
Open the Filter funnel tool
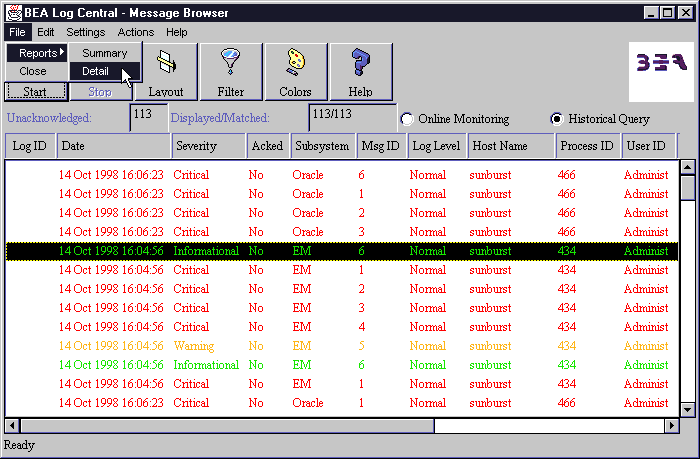click(231, 71)
